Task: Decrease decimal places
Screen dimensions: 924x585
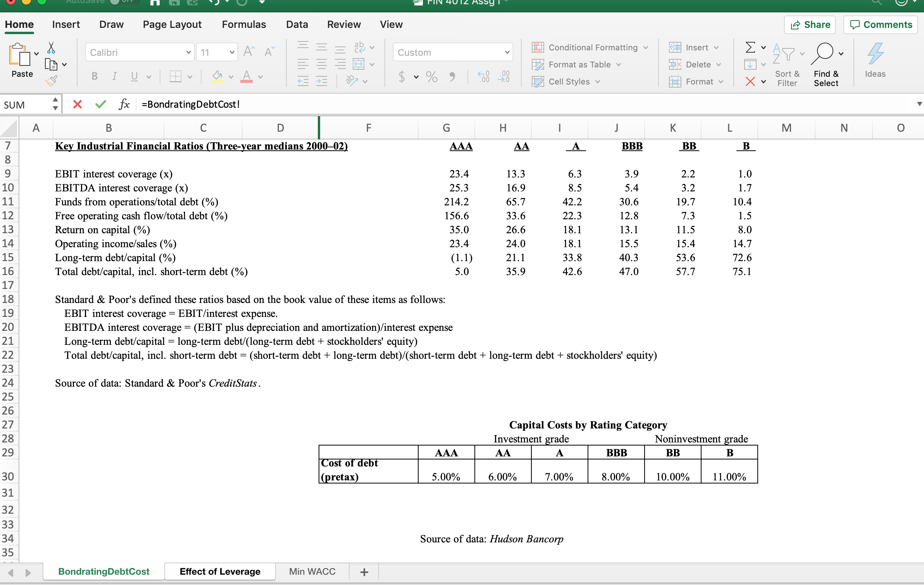Action: [504, 77]
